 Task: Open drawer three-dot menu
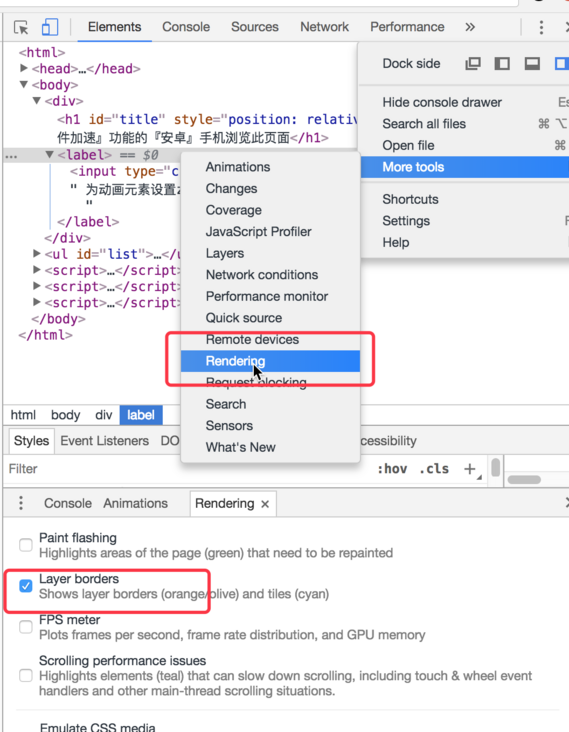(x=21, y=503)
